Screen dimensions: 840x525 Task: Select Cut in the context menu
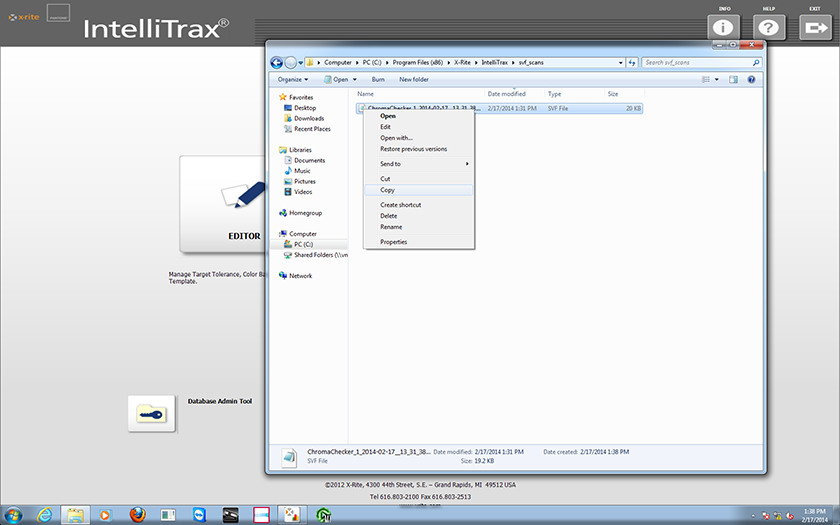click(x=418, y=179)
